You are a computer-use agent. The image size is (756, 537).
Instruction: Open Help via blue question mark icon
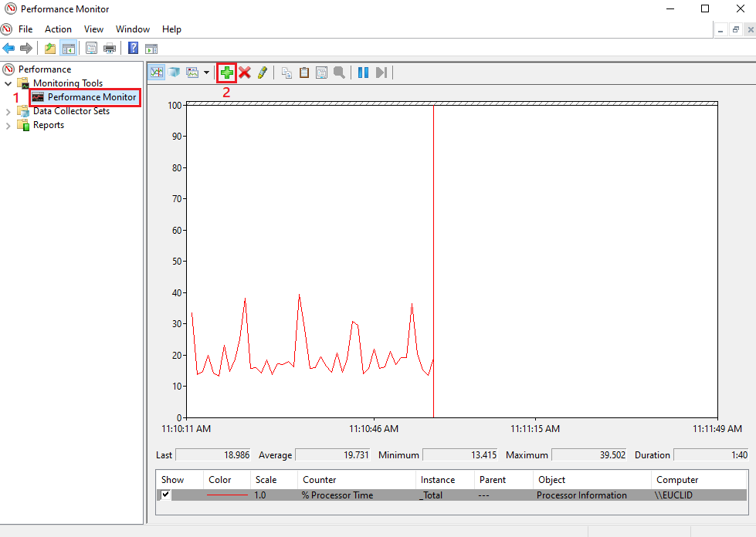(133, 48)
